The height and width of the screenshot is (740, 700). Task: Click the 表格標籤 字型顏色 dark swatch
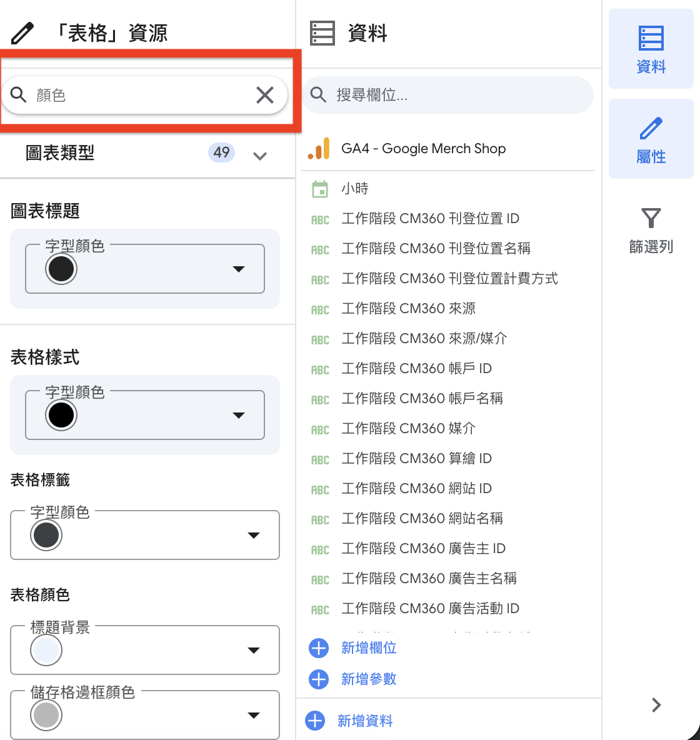click(46, 535)
